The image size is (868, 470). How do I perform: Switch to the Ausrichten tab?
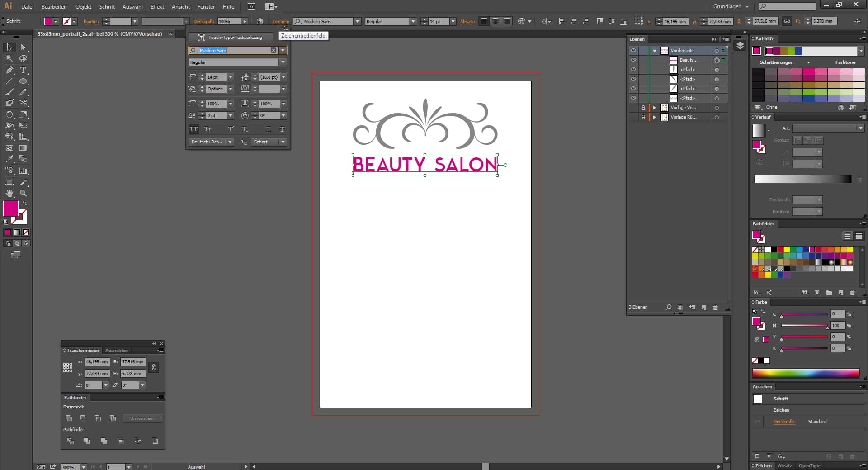click(x=117, y=351)
